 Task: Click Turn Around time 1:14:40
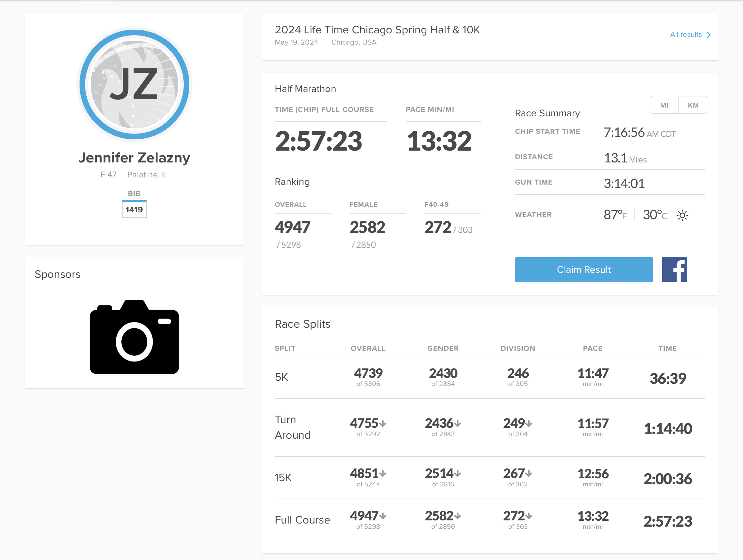tap(668, 429)
